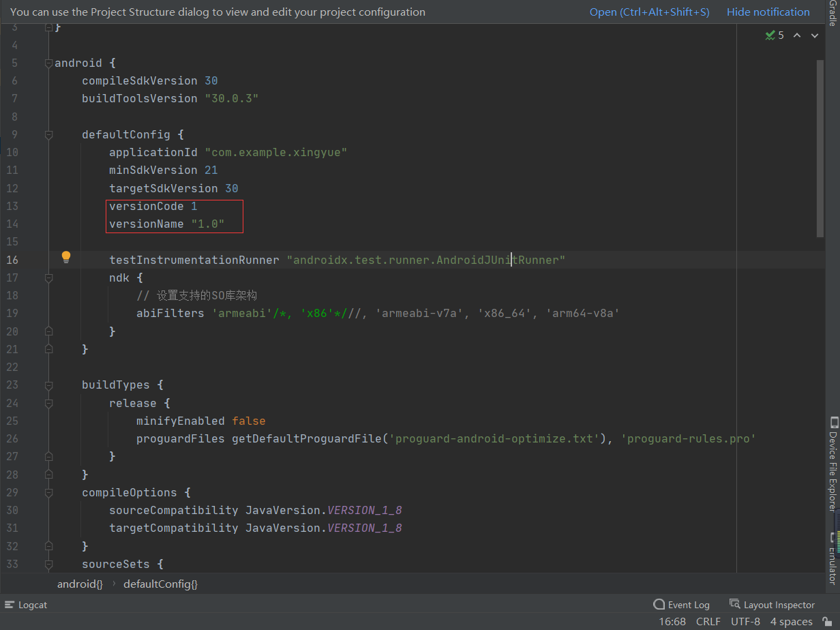The height and width of the screenshot is (630, 840).
Task: Open the Logcat tool window
Action: pos(26,605)
